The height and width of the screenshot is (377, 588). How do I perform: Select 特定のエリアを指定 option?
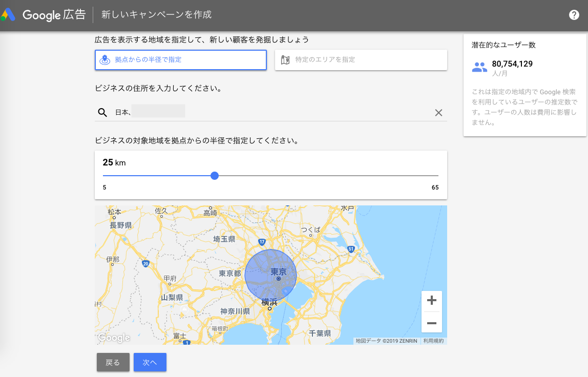pyautogui.click(x=361, y=59)
